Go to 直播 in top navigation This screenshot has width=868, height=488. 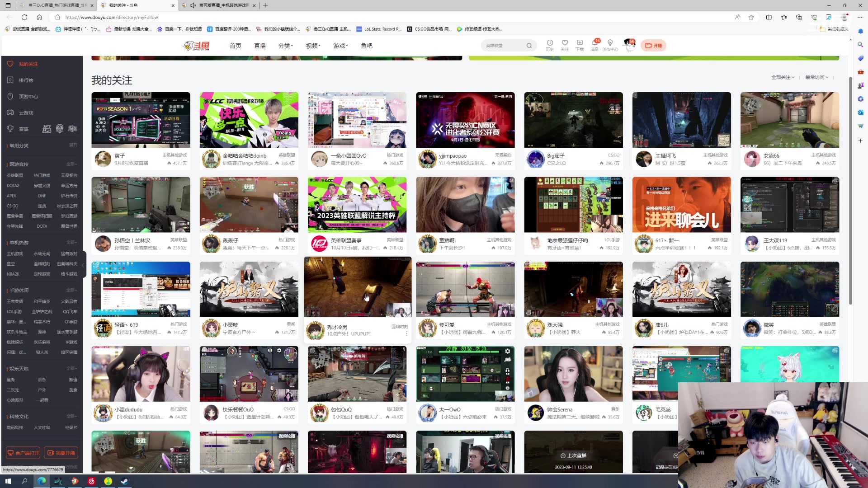click(x=260, y=46)
